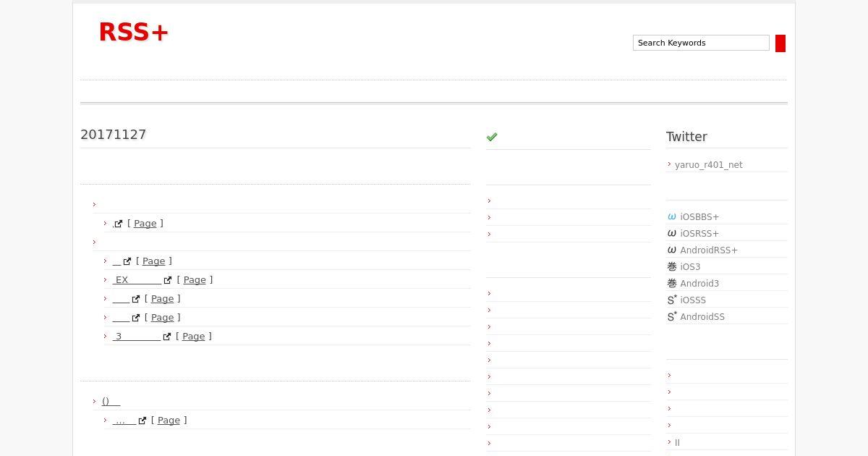Click external-link icon in the ellipsis row
This screenshot has width=868, height=456.
[142, 421]
